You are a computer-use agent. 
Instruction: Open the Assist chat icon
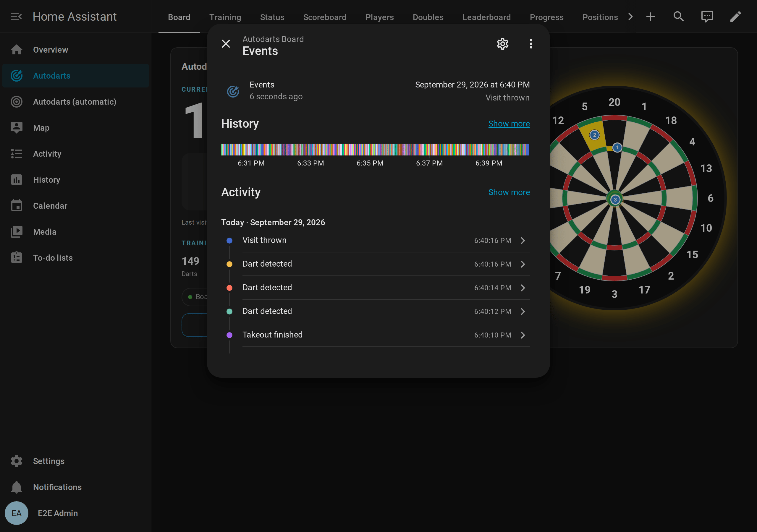coord(707,17)
